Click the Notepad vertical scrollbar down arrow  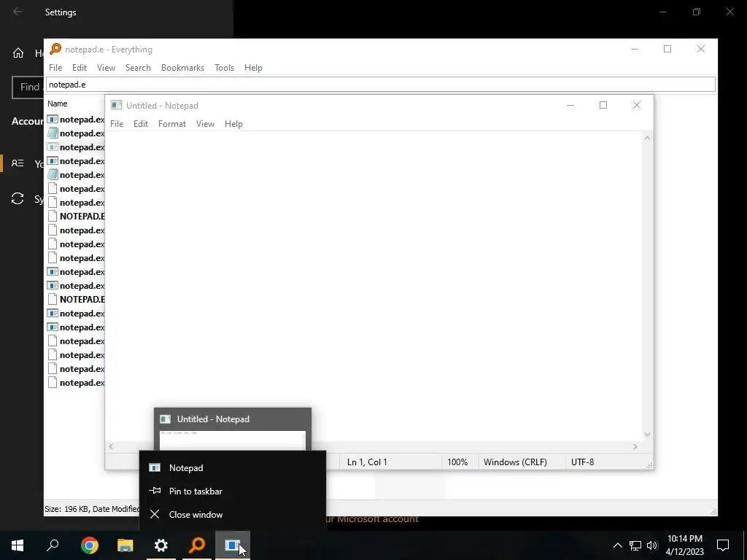click(x=647, y=434)
